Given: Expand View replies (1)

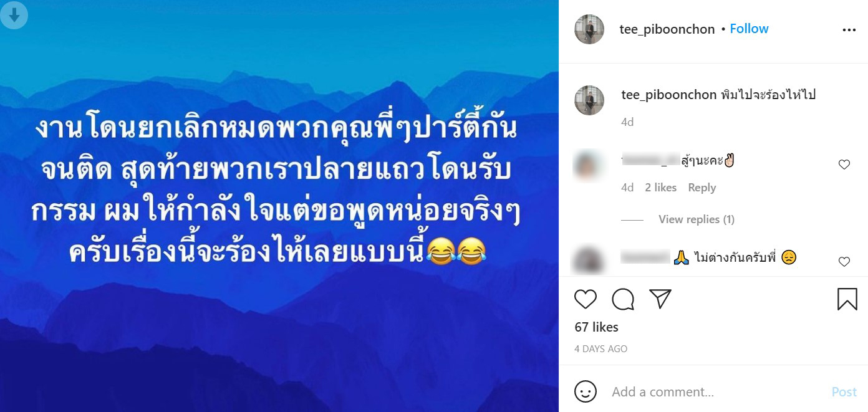Looking at the screenshot, I should [697, 219].
